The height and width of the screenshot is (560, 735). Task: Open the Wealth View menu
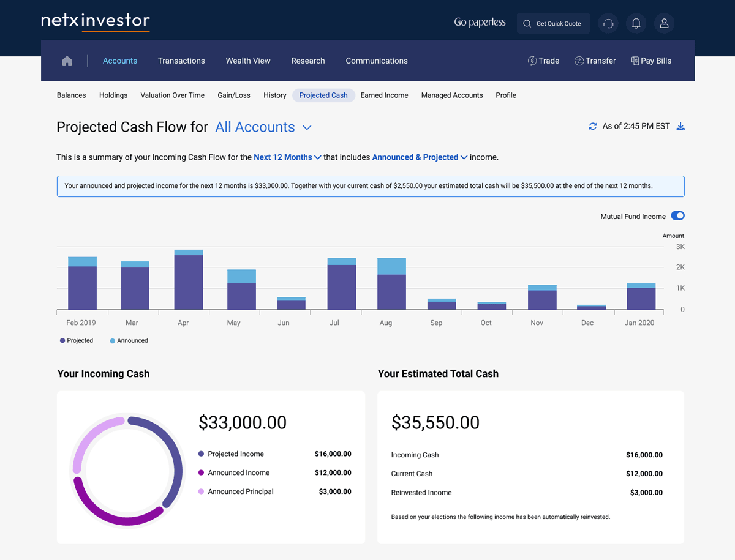coord(248,61)
